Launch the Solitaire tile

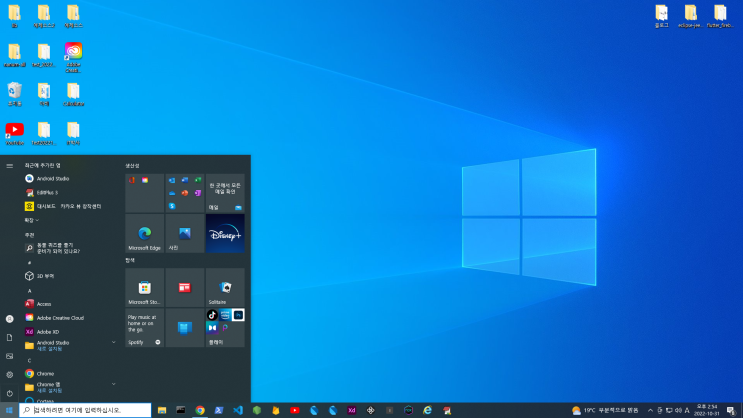(225, 288)
